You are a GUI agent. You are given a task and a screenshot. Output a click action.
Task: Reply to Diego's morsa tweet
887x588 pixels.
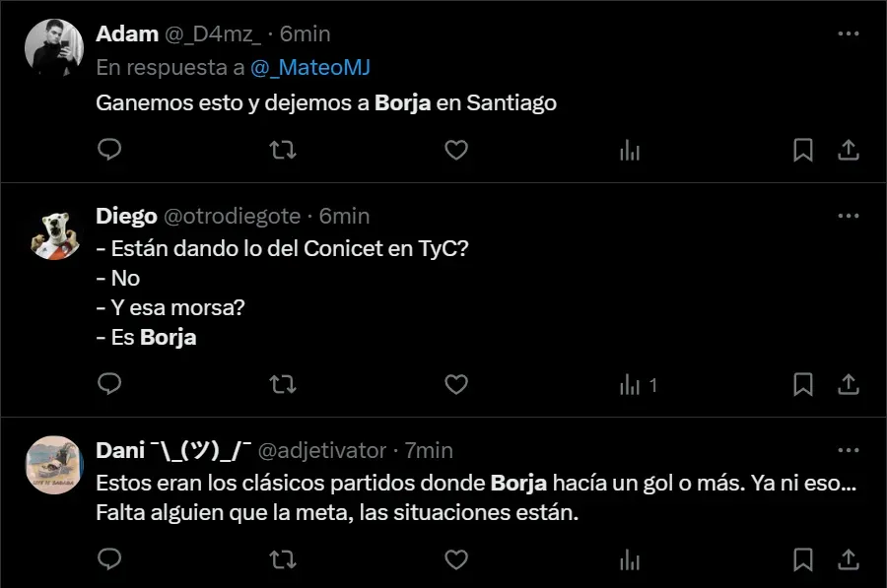(110, 384)
